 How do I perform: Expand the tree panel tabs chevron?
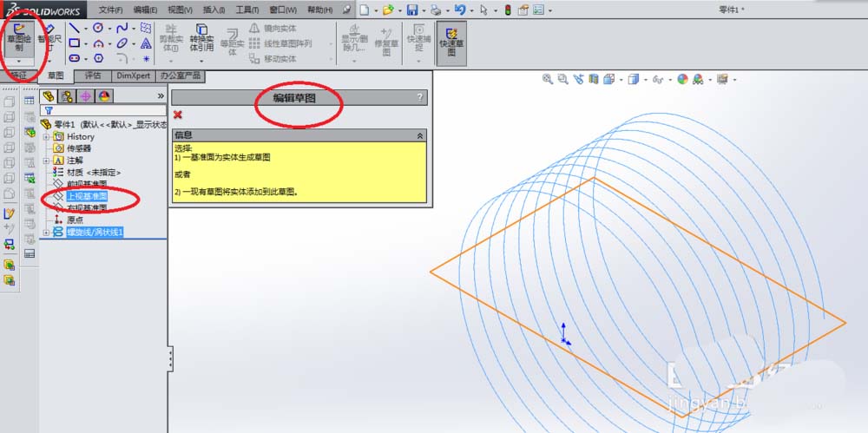pos(161,96)
